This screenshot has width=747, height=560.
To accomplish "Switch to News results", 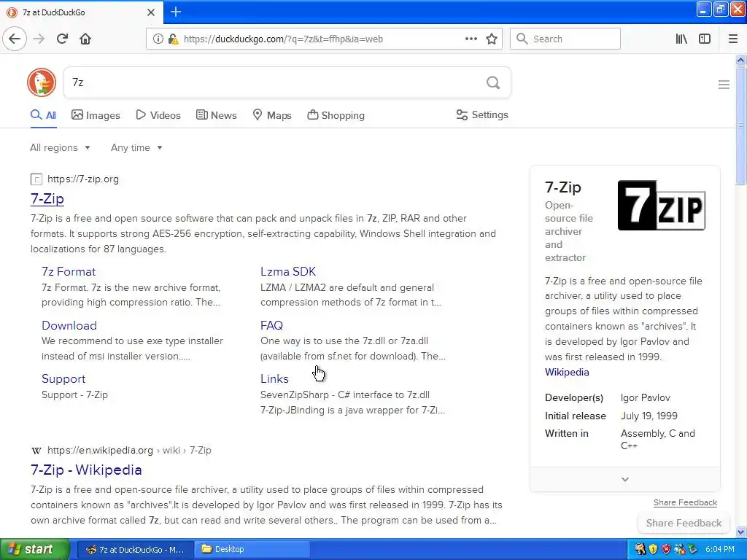I will (216, 114).
